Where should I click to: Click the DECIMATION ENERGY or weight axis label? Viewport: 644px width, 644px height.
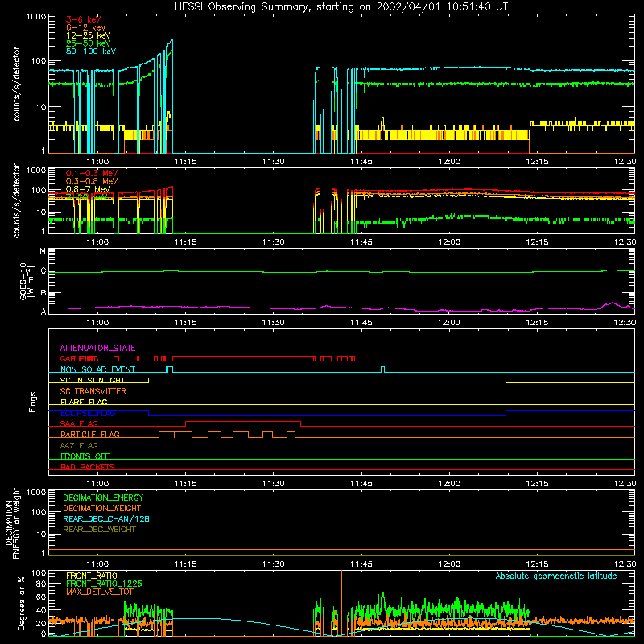(12, 522)
